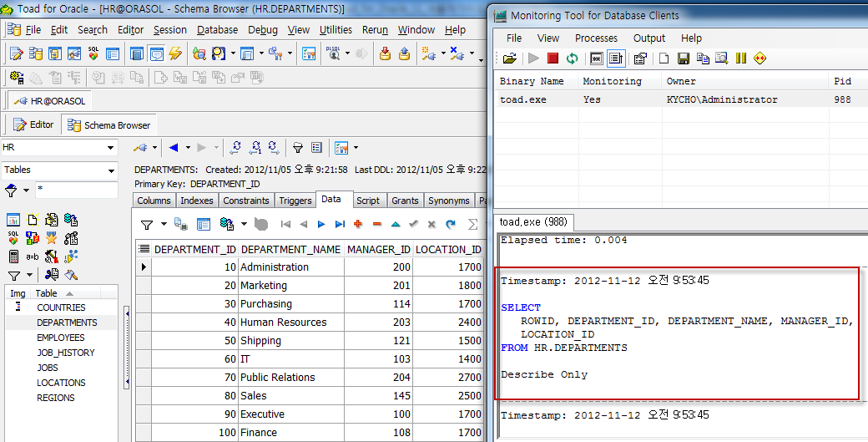This screenshot has width=868, height=442.
Task: Insert a new record with the plus icon
Action: pos(358,224)
